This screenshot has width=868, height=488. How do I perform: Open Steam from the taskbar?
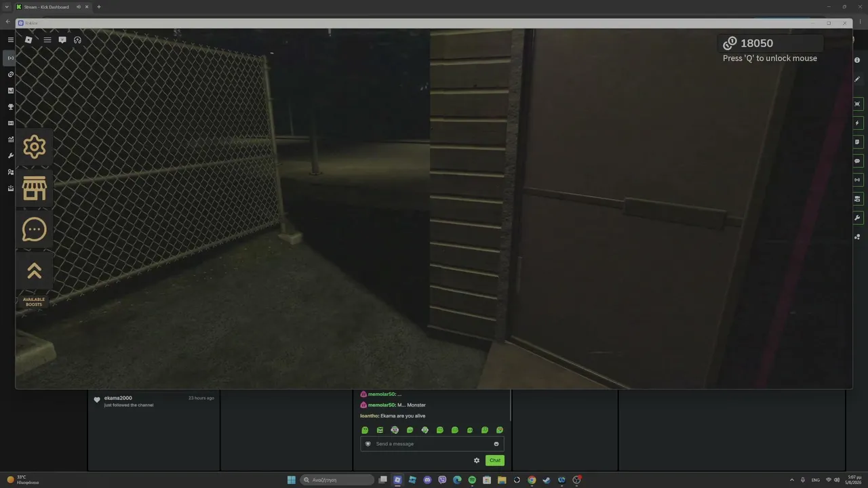coord(547,480)
